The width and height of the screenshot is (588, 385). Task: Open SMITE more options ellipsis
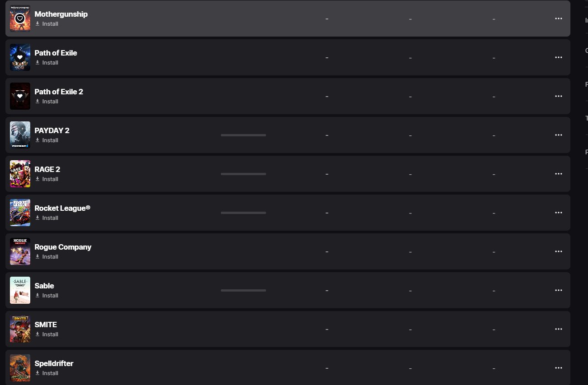(558, 329)
